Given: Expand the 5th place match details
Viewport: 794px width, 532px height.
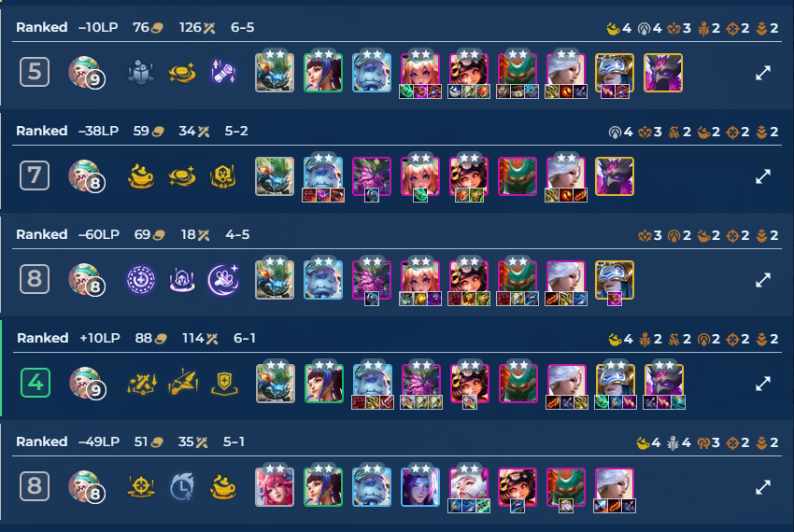Looking at the screenshot, I should tap(762, 73).
